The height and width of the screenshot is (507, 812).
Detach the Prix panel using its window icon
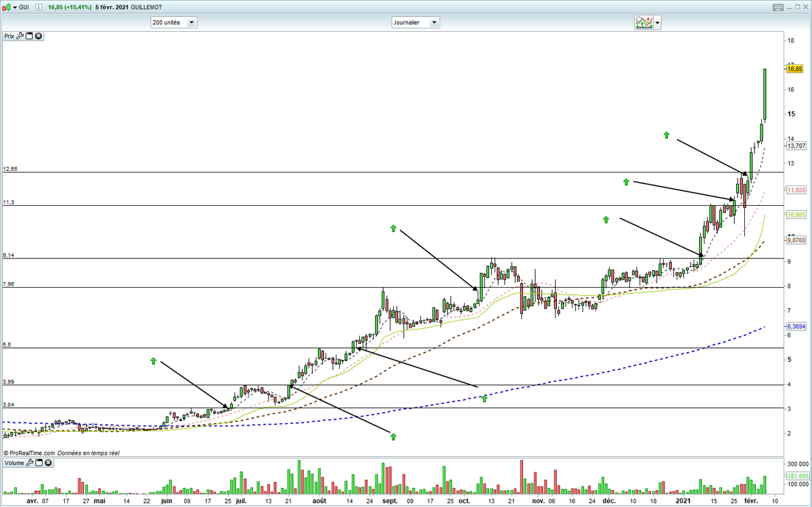click(x=29, y=36)
